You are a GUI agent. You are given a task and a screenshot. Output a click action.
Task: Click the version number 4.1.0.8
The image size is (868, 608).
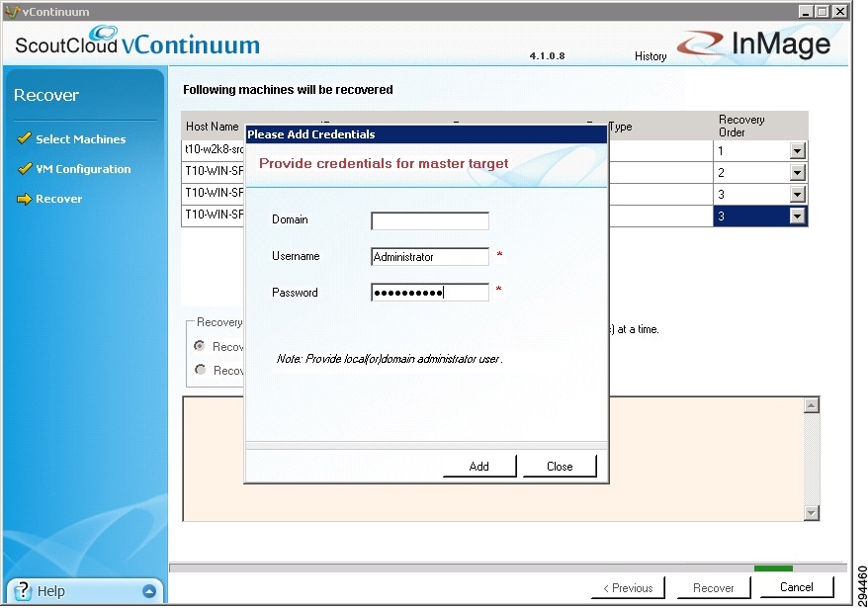[547, 56]
